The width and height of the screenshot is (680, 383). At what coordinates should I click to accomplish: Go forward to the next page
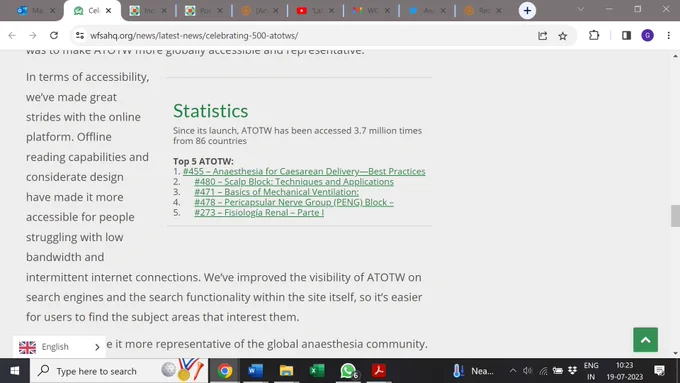click(x=33, y=36)
